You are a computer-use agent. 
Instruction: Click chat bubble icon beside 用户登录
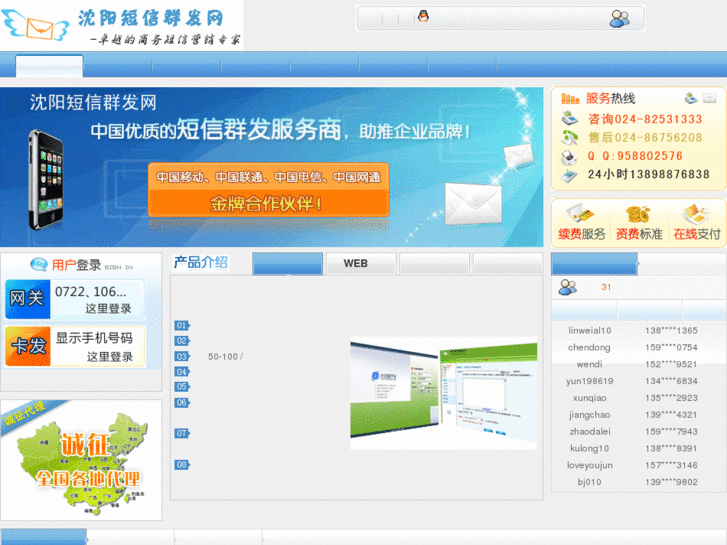click(39, 265)
